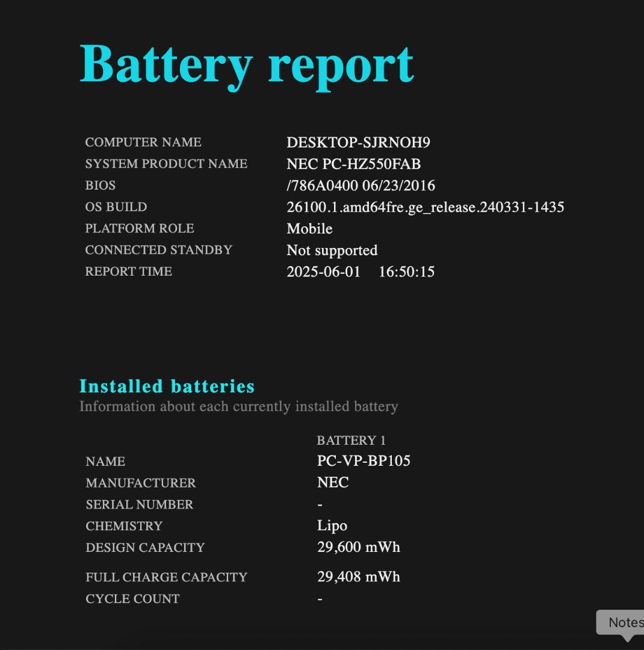The width and height of the screenshot is (644, 650).
Task: Select the Battery report main heading
Action: [247, 63]
